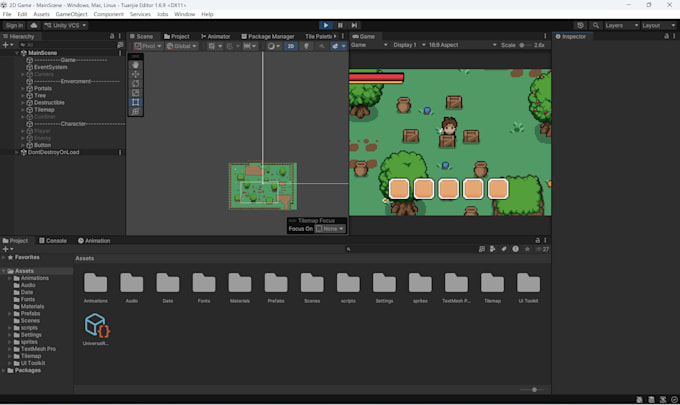Open the draw mode dropdown
680x405 pixels.
[274, 46]
